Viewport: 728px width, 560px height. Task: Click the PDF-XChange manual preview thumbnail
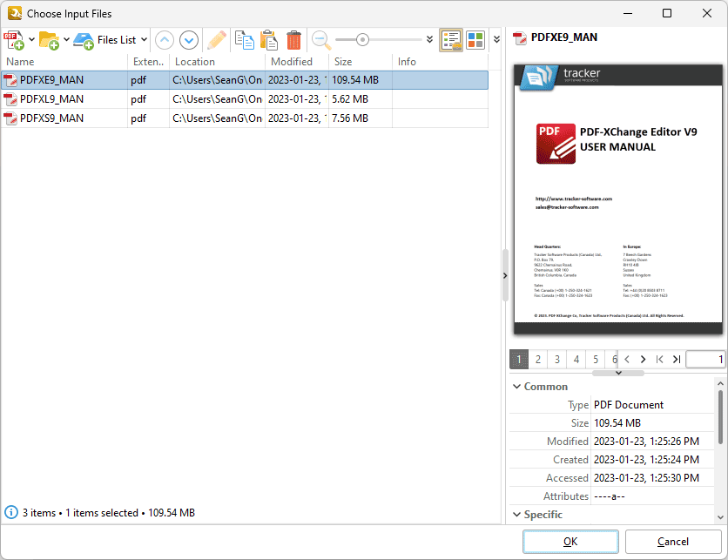tap(618, 199)
